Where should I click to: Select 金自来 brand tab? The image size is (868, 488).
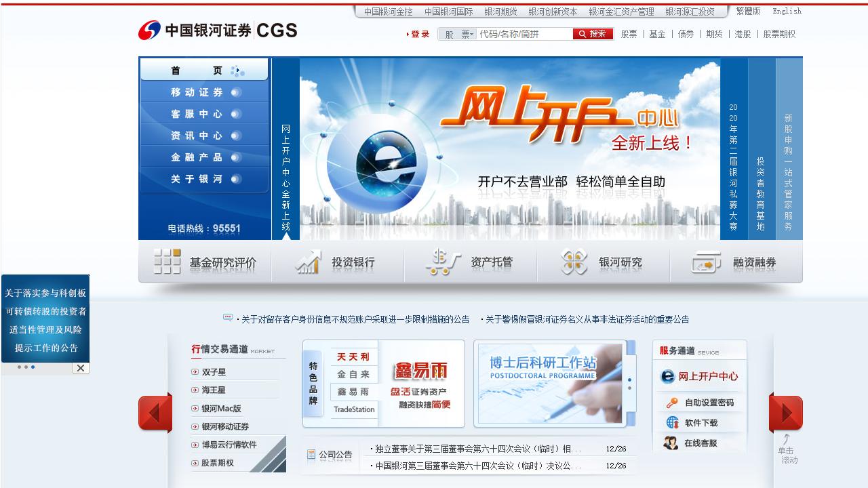tap(353, 374)
